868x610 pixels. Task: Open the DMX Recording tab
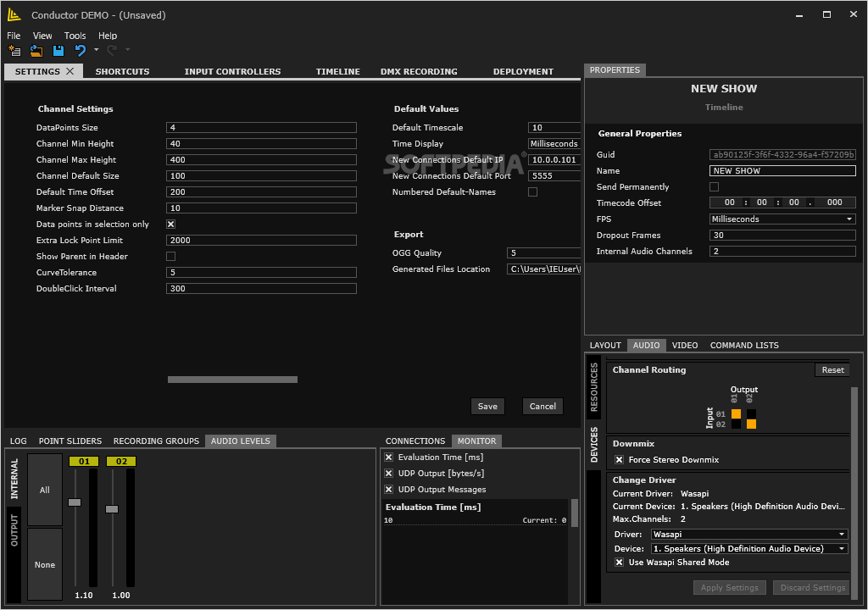point(419,71)
